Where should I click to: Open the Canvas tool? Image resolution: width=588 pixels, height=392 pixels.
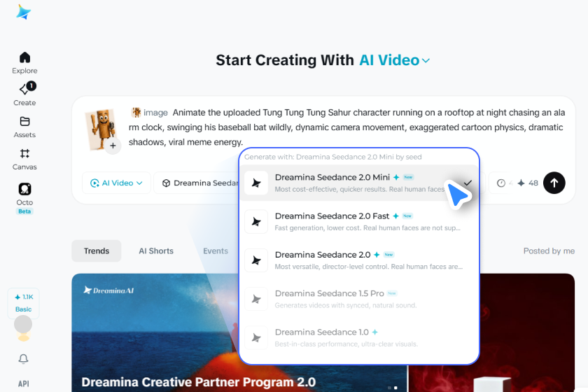tap(24, 160)
